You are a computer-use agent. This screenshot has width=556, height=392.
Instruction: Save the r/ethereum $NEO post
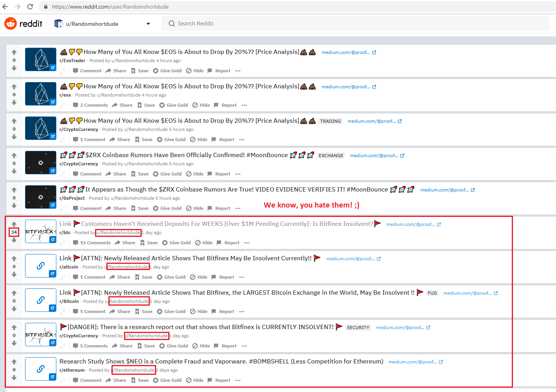pos(140,380)
